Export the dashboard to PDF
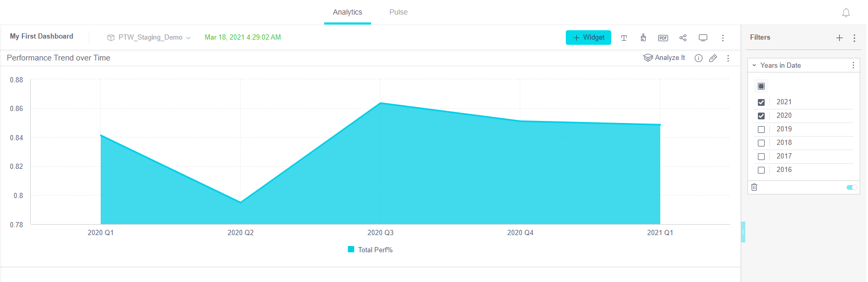This screenshot has height=282, width=868. 663,38
